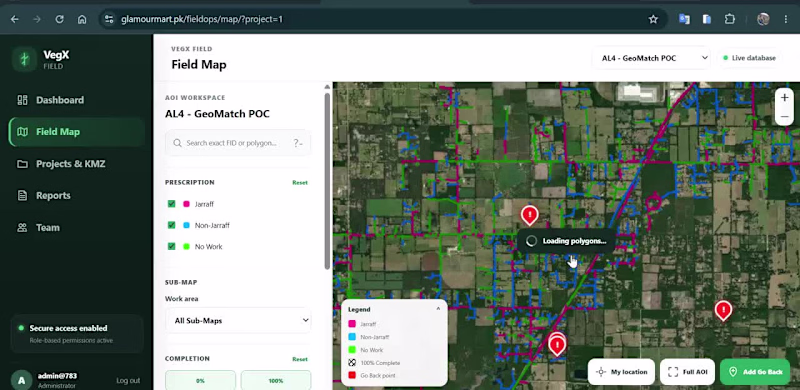The image size is (800, 390).
Task: Click the My location button
Action: click(621, 372)
